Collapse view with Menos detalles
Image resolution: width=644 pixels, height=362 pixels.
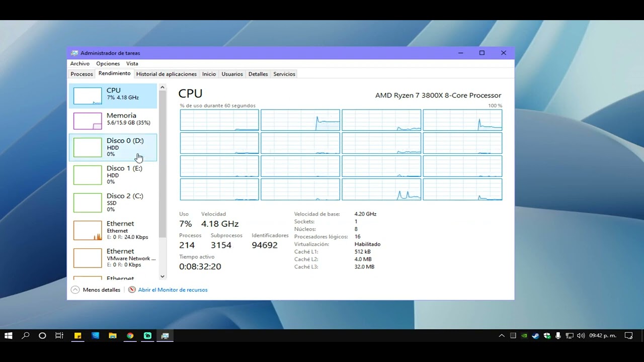96,290
